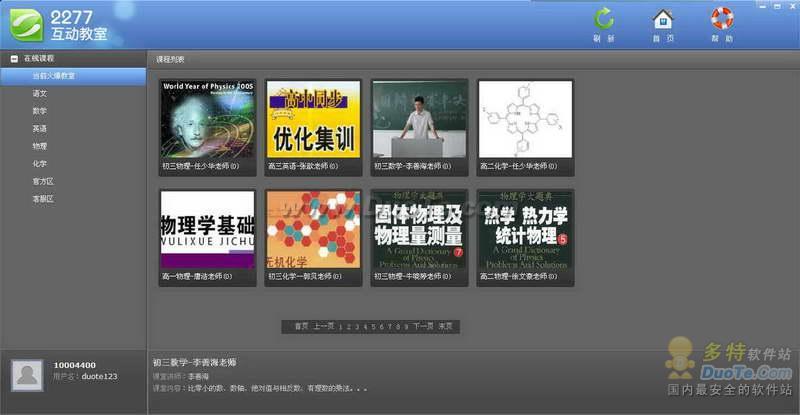Open the 优化集训 English course thumbnail
Image resolution: width=800 pixels, height=415 pixels.
click(313, 120)
